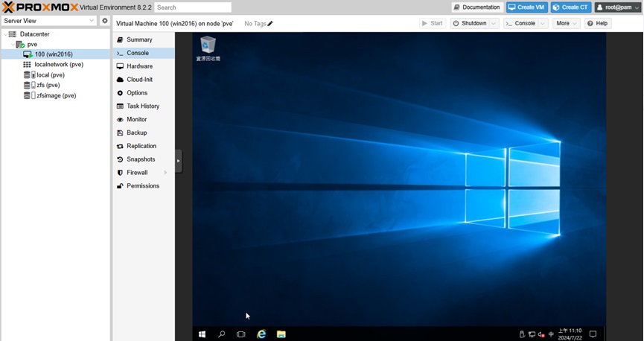
Task: Click the volume tray icon in VM
Action: 541,334
